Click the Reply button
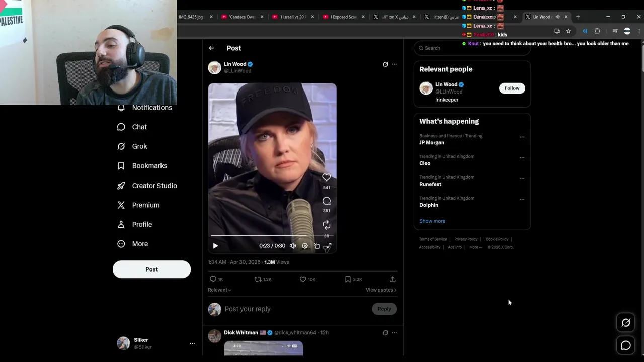This screenshot has height=362, width=644. 384,309
